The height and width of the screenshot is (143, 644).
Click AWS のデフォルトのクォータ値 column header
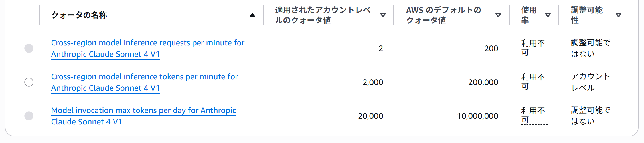(443, 15)
